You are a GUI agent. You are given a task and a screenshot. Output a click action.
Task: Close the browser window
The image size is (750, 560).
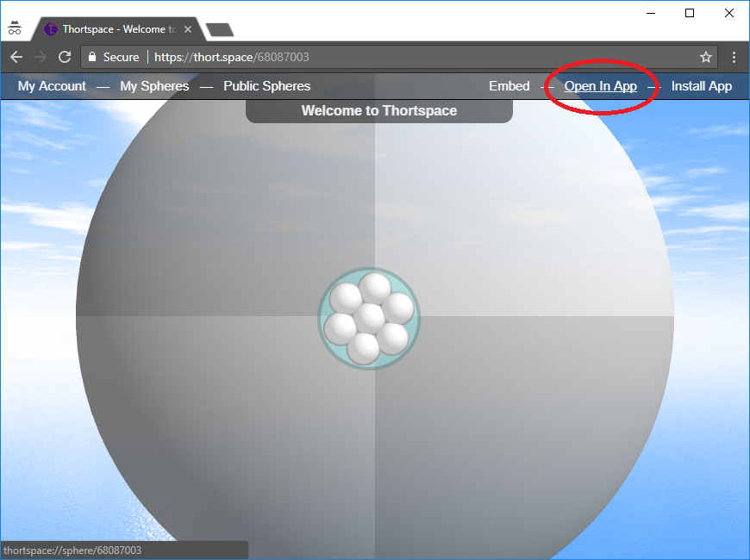(x=729, y=14)
